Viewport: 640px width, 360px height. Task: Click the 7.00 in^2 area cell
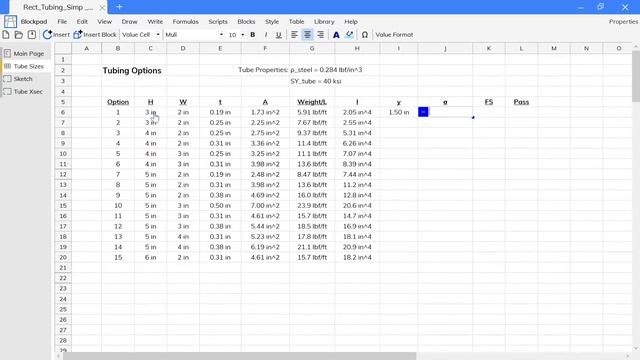[265, 206]
